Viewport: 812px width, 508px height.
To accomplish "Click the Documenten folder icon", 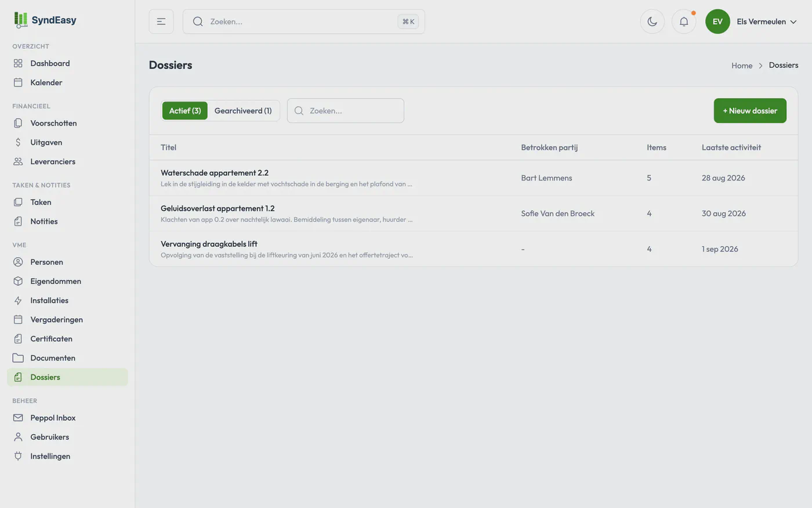I will point(18,358).
